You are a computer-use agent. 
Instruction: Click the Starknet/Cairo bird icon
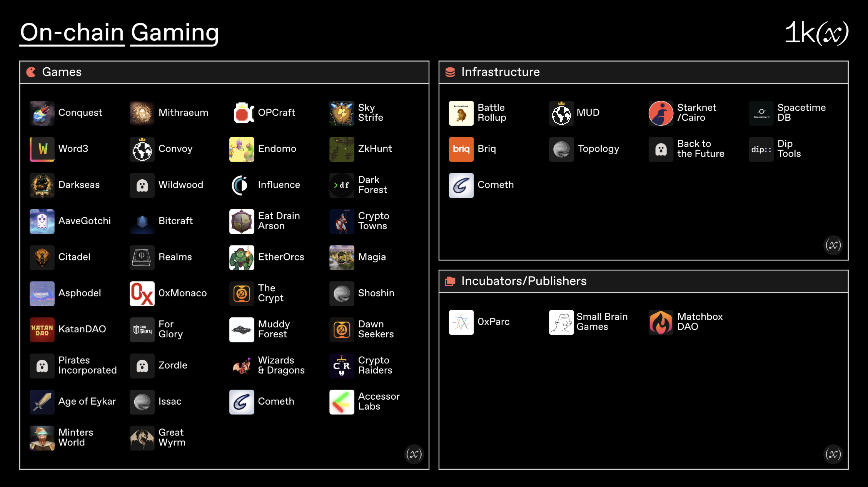[661, 113]
